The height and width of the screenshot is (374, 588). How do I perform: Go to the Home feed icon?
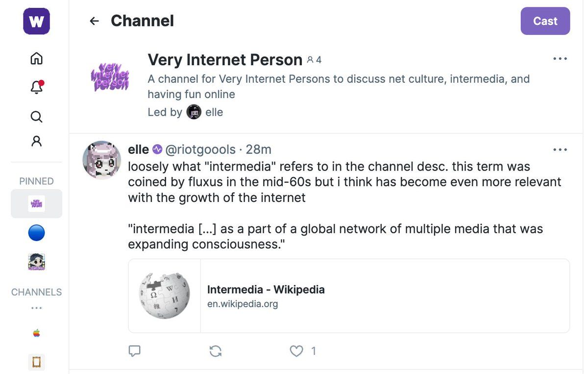click(36, 58)
